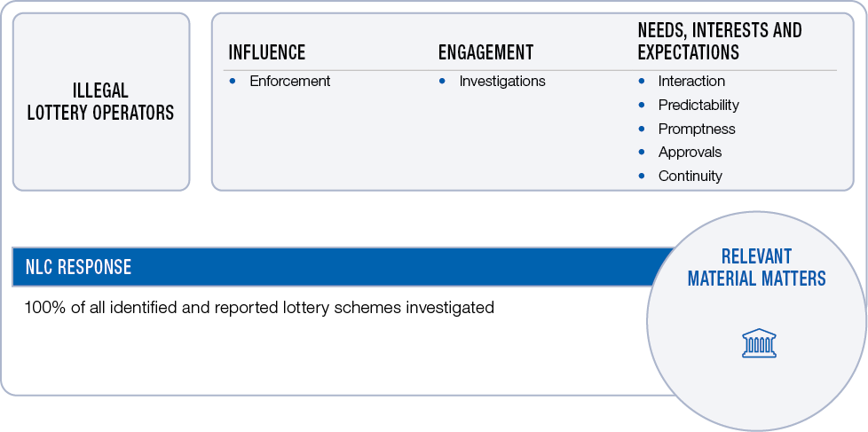Select the Interaction entry
This screenshot has height=432, width=868.
(x=690, y=81)
